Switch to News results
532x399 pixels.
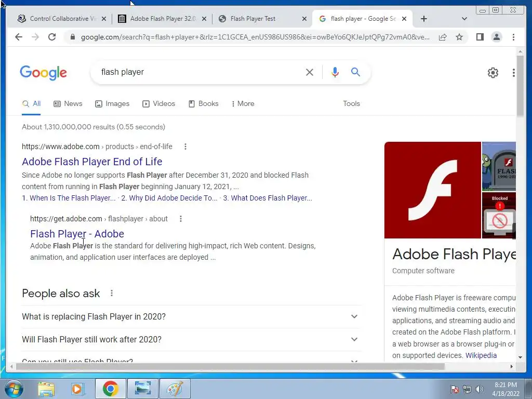[68, 104]
